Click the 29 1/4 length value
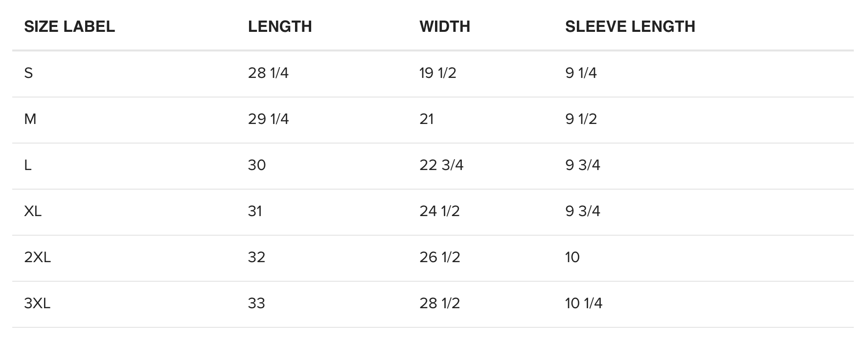 (268, 119)
